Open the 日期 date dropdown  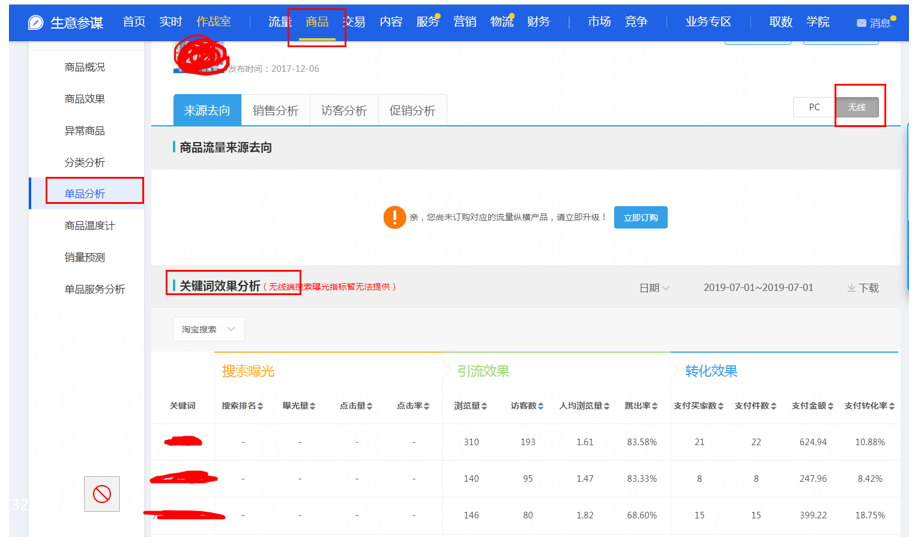click(x=654, y=288)
